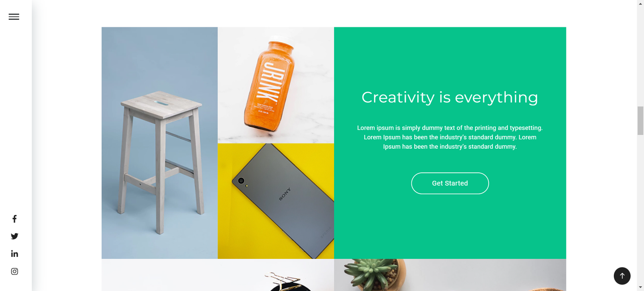Click the Lorem ipsum paragraph text

(x=450, y=137)
